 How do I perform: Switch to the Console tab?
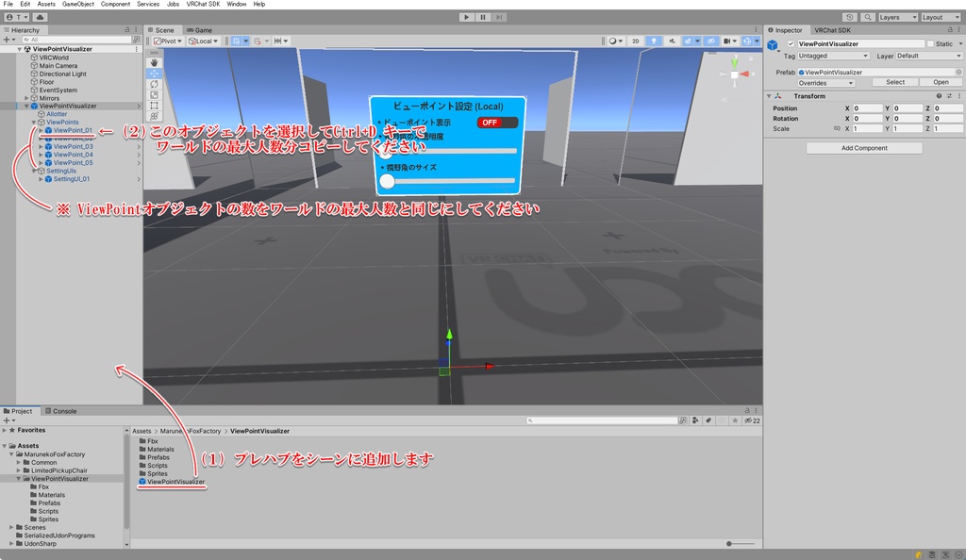(x=61, y=411)
